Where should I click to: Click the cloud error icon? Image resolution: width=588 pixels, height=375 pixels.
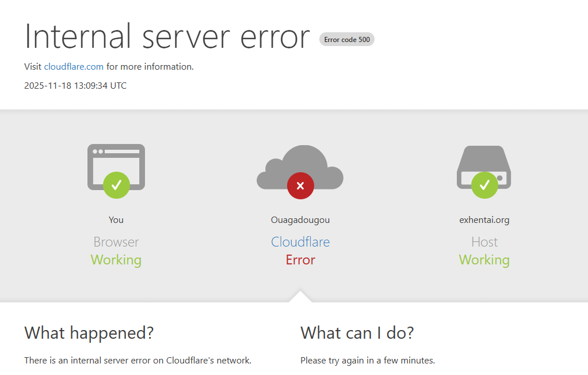300,172
